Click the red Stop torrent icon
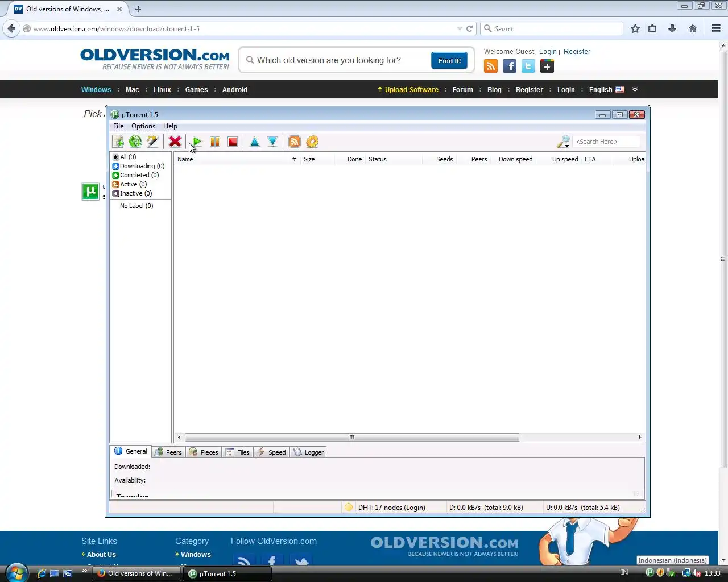 click(233, 142)
